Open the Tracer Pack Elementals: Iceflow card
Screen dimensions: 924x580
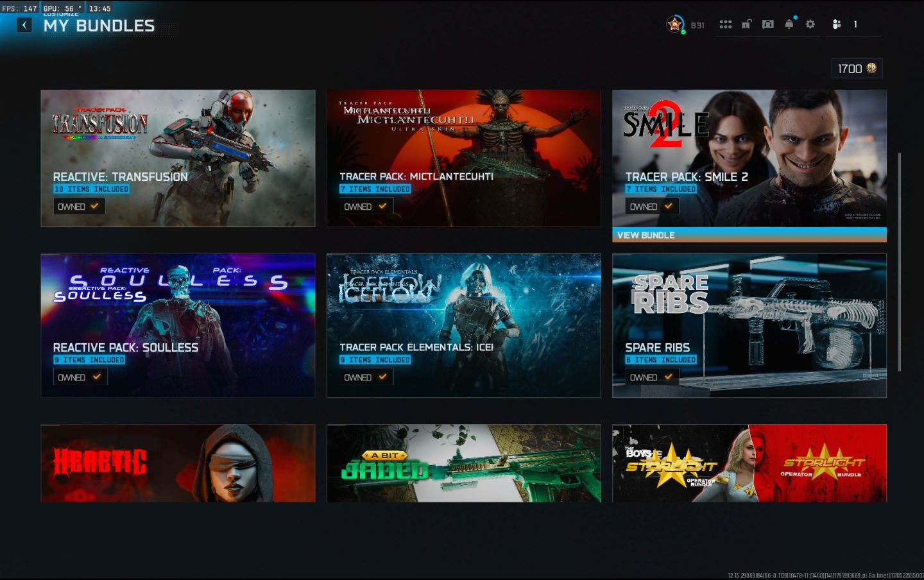click(464, 325)
